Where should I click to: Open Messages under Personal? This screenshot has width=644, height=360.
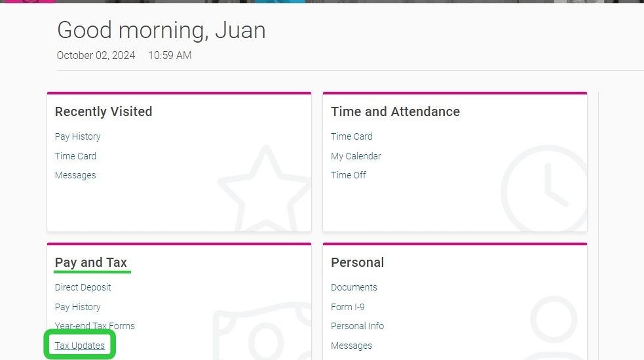point(351,346)
